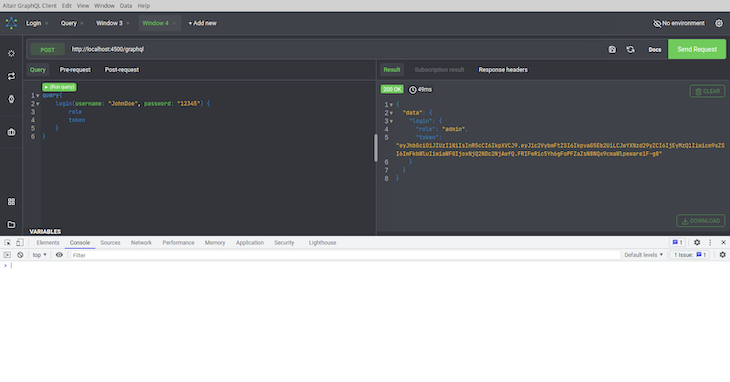Open the DevTools Application tab

[x=250, y=243]
